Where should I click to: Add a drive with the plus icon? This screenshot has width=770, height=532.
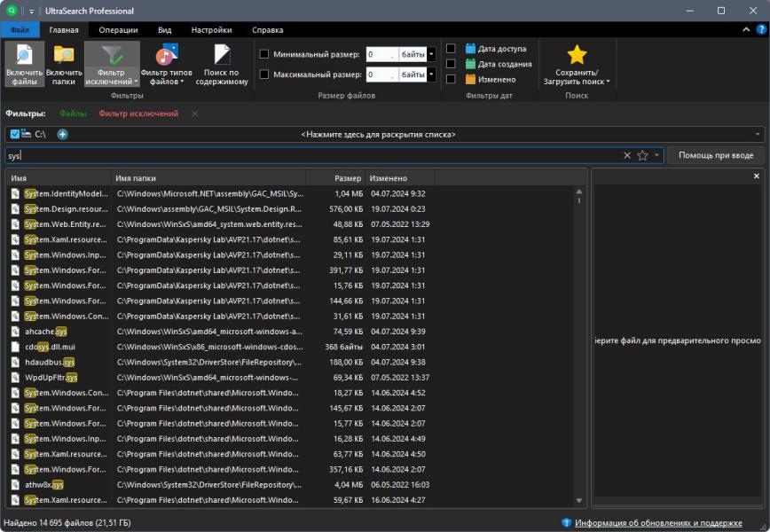pyautogui.click(x=62, y=134)
